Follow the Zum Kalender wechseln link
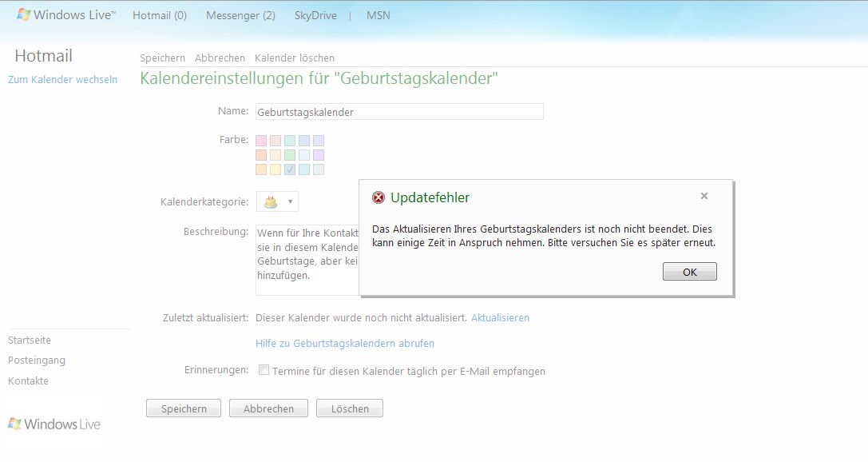This screenshot has width=868, height=462. tap(62, 79)
